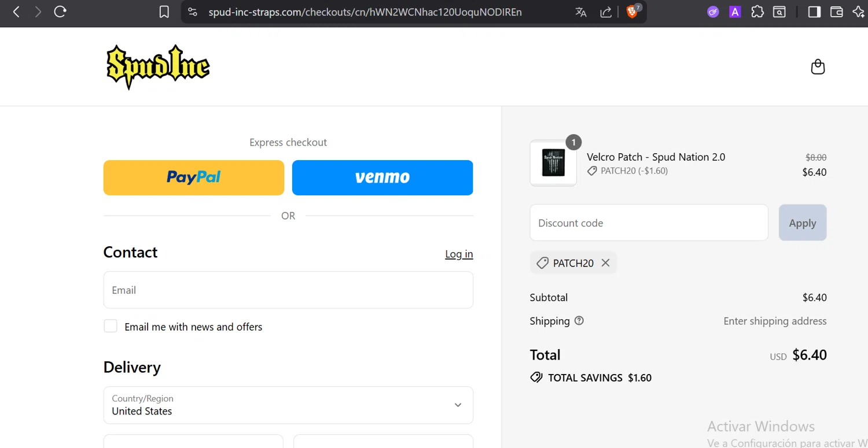Click the Subtotal $6.40 amount
This screenshot has width=868, height=448.
tap(814, 298)
